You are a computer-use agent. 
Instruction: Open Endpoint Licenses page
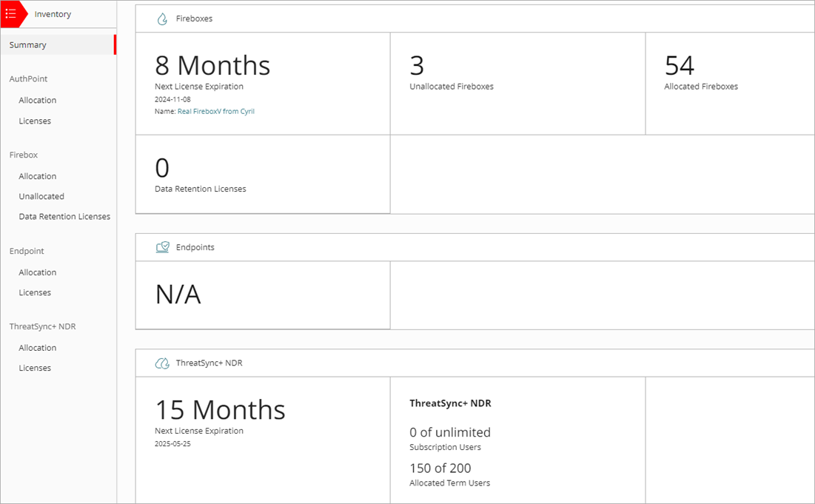point(34,292)
